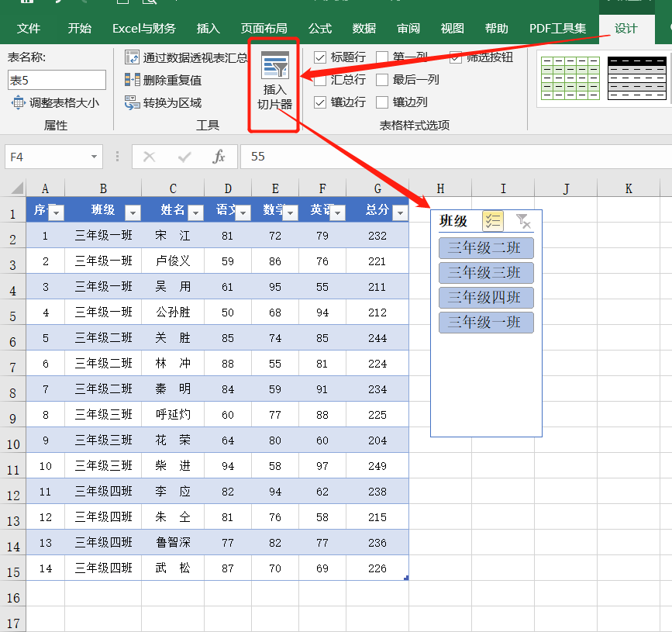Open the filter dropdown for 总分 column
This screenshot has width=672, height=632.
point(399,212)
